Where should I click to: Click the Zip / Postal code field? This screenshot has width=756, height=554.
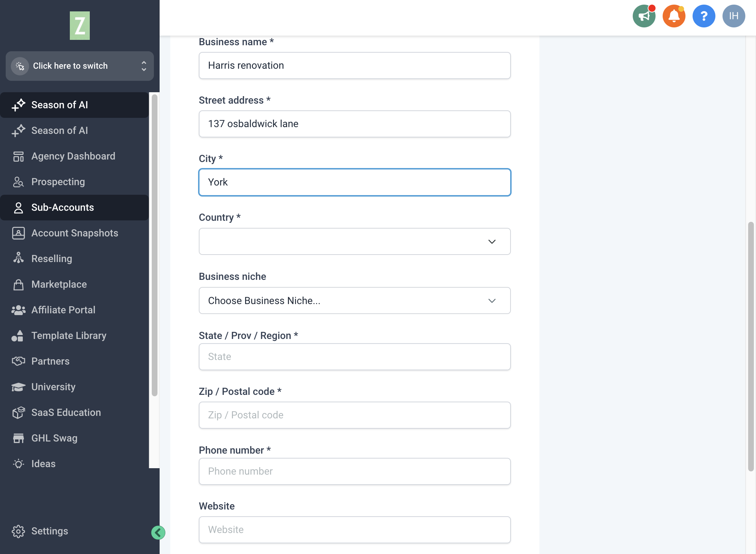click(354, 415)
